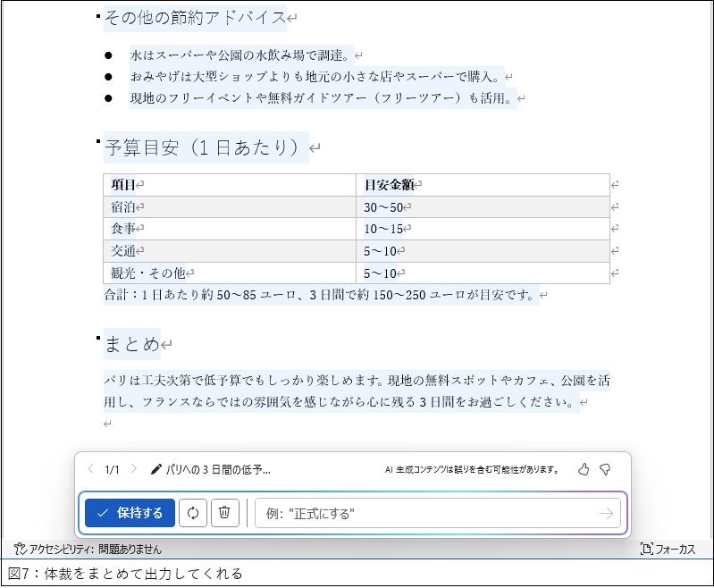Image resolution: width=714 pixels, height=588 pixels.
Task: Click the pencil icon beside the prompt text
Action: click(156, 469)
